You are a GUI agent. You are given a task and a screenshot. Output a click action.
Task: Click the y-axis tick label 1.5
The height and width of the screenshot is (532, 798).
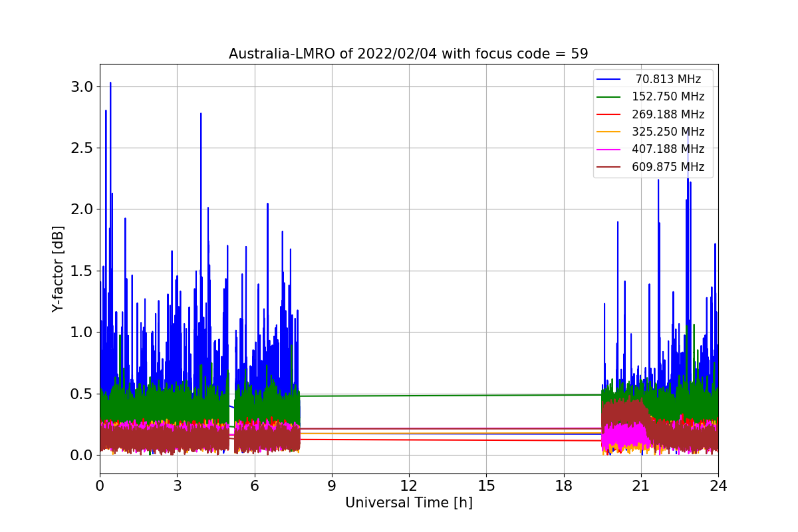82,271
